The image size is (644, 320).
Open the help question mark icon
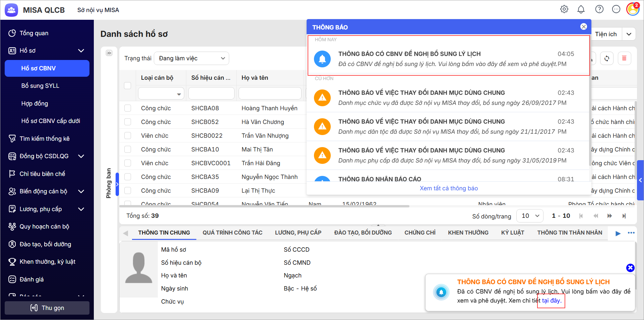click(x=599, y=9)
